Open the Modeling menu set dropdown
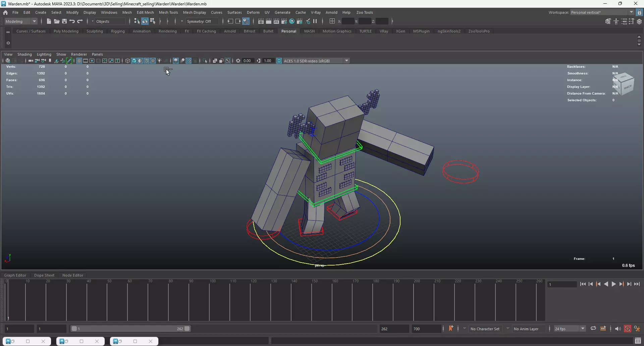Screen dimensions: 644x346 (21, 21)
